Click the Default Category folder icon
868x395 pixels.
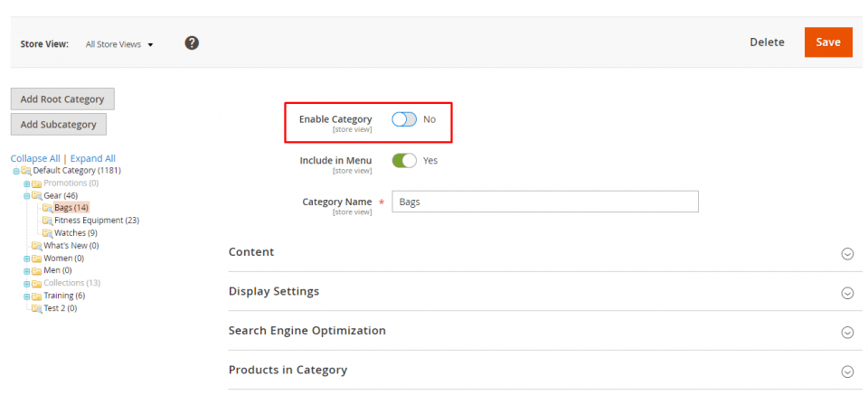[26, 171]
